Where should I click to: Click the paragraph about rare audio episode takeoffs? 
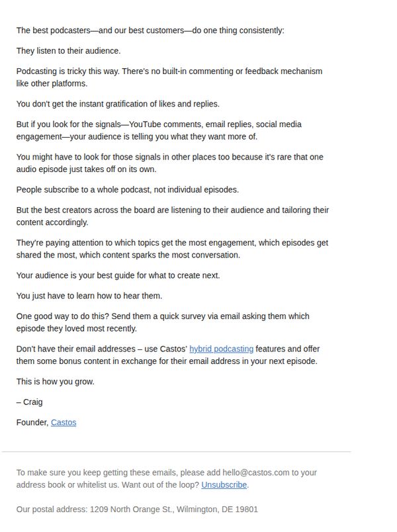[169, 163]
